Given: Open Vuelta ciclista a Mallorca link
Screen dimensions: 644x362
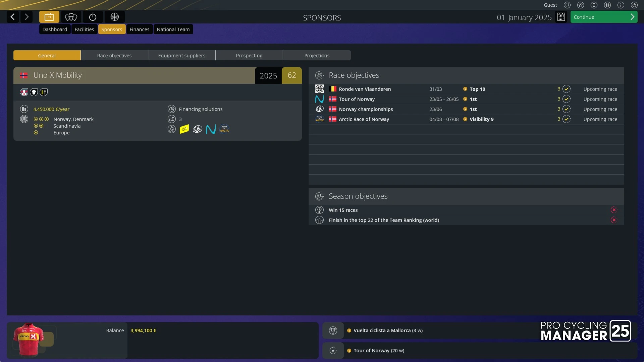Looking at the screenshot, I should coord(388,330).
